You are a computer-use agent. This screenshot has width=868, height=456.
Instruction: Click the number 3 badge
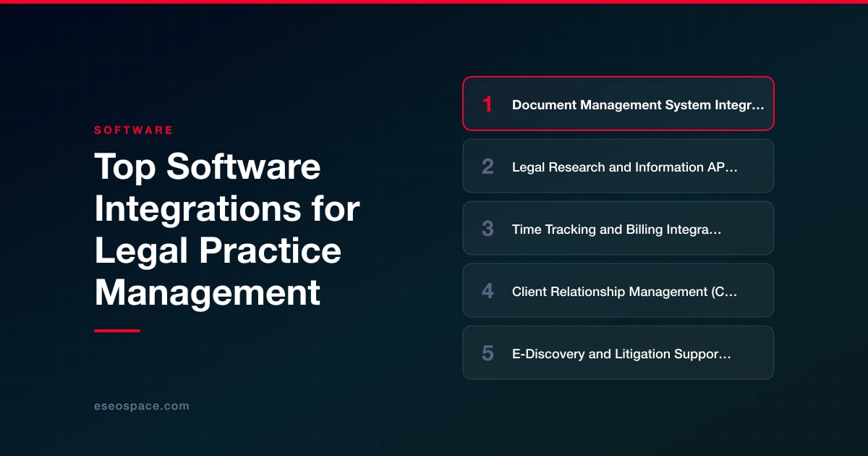point(488,229)
